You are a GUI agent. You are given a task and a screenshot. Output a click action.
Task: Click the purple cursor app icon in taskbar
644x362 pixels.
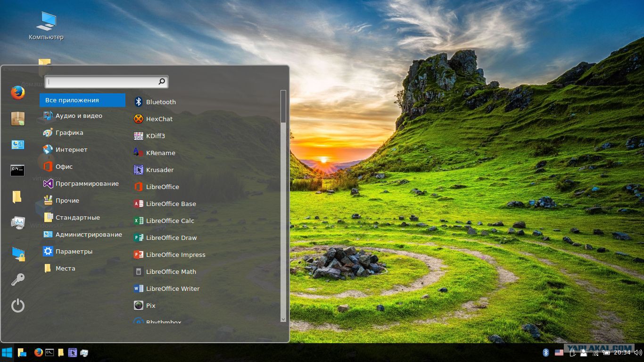[x=72, y=353]
